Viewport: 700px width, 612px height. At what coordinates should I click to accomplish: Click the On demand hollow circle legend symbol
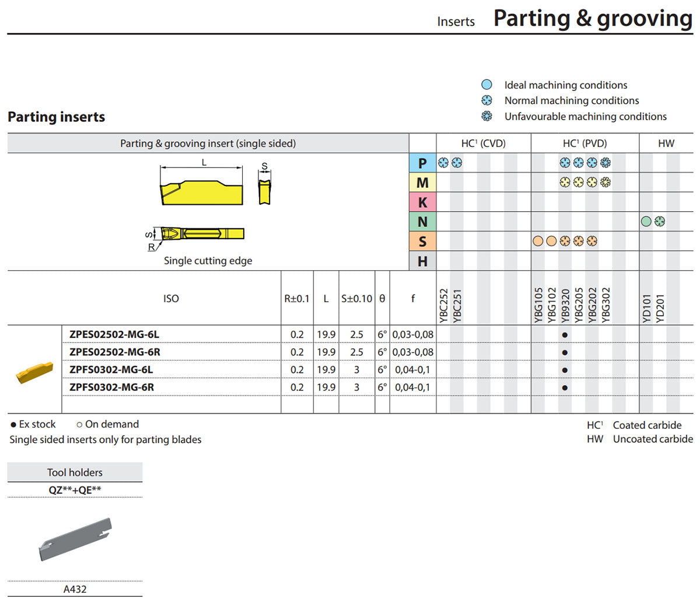pyautogui.click(x=79, y=425)
